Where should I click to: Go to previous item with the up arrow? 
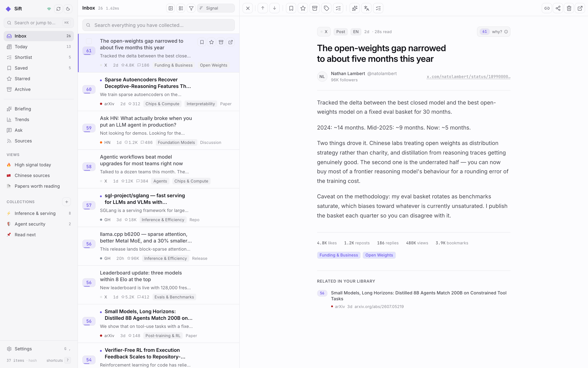click(263, 8)
